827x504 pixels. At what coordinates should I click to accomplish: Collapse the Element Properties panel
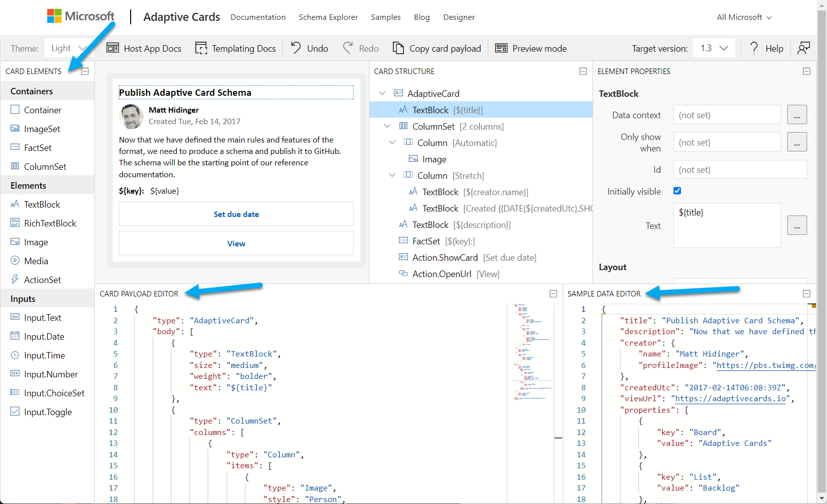807,72
